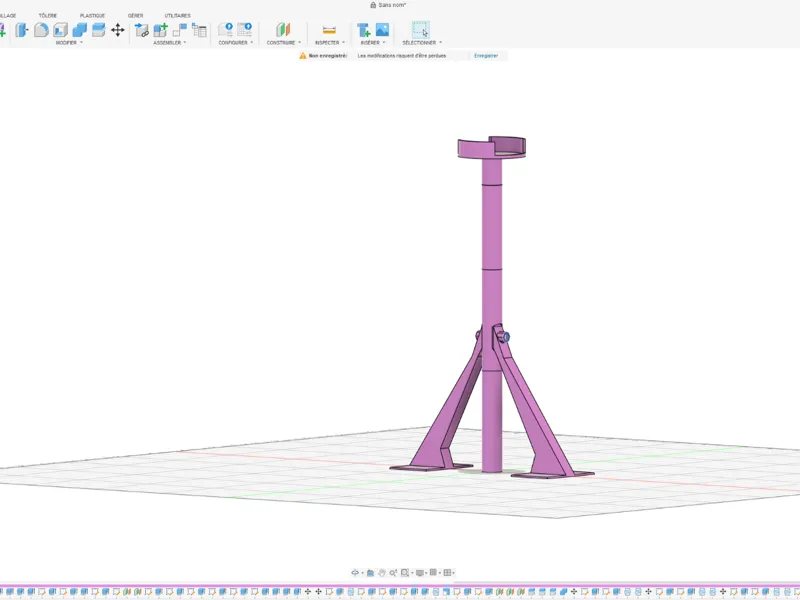Click the Construire plane icon
This screenshot has width=800, height=600.
point(283,30)
